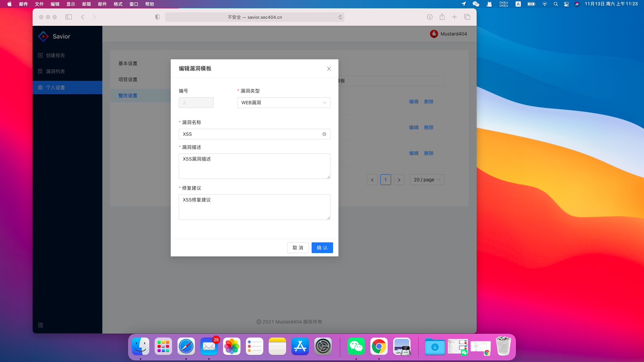Open WeChat from the Dock
Screen dimensions: 644x362
pyautogui.click(x=356, y=347)
